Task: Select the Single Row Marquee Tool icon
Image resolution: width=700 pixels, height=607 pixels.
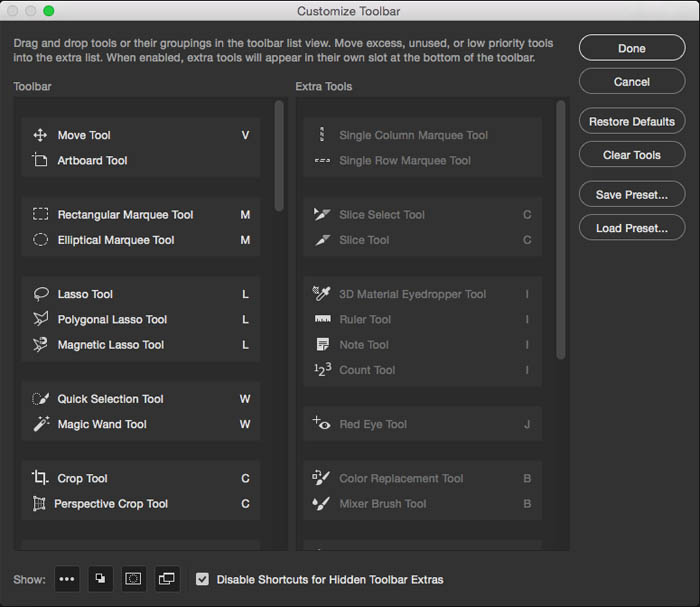Action: pos(322,160)
